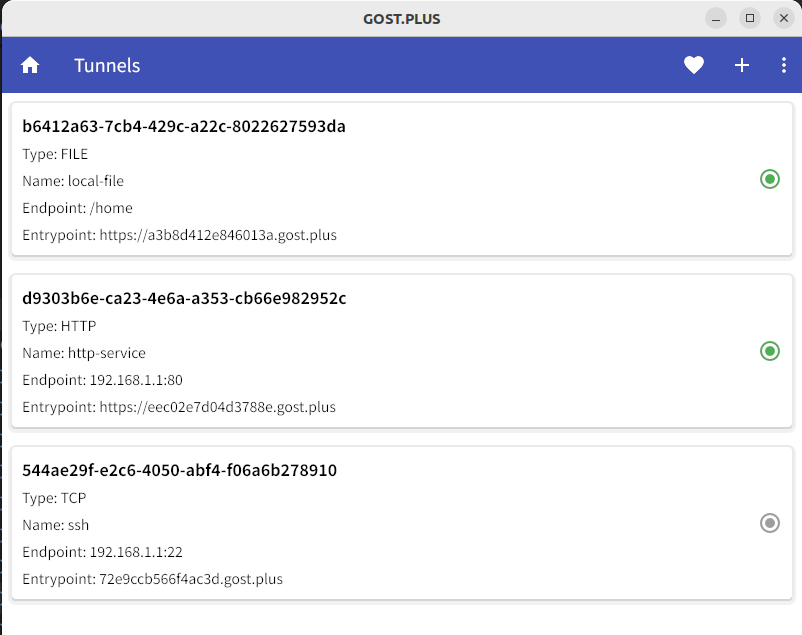Go to the home screen icon
802x635 pixels.
tap(30, 65)
